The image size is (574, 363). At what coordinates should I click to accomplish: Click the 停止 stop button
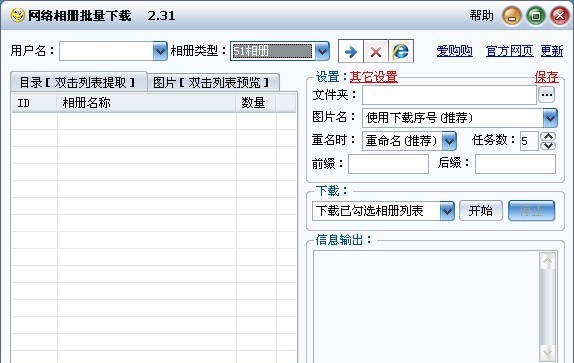531,211
